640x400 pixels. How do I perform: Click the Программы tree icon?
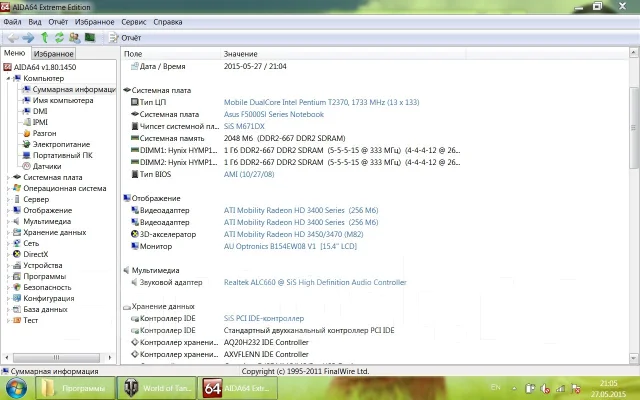click(x=17, y=276)
